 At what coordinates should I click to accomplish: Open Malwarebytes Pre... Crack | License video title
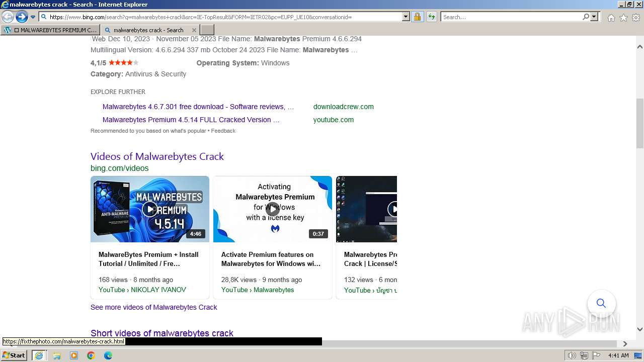tap(370, 259)
